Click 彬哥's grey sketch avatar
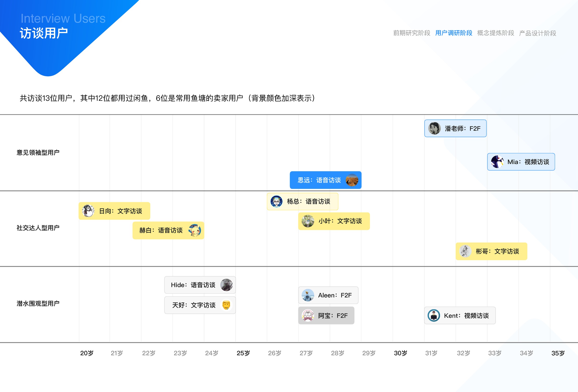Viewport: 578px width, 392px height. click(x=465, y=251)
